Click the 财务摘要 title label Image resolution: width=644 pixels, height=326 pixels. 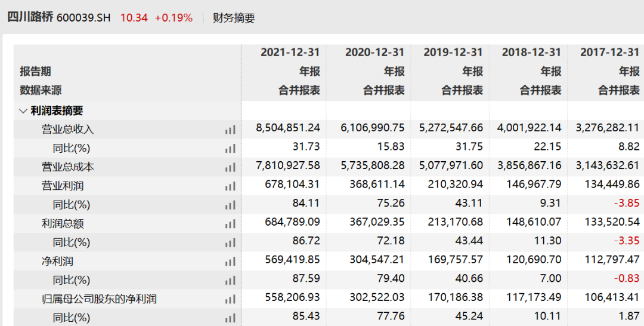pos(234,18)
